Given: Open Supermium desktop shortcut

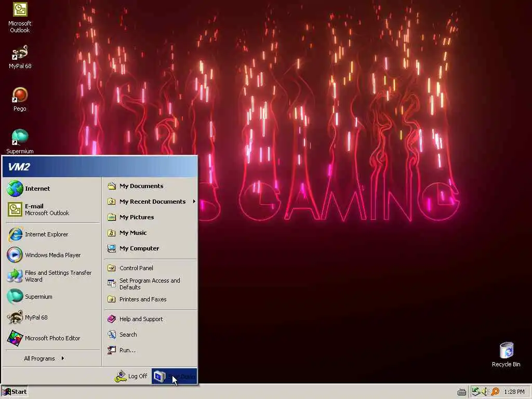Looking at the screenshot, I should (20, 141).
